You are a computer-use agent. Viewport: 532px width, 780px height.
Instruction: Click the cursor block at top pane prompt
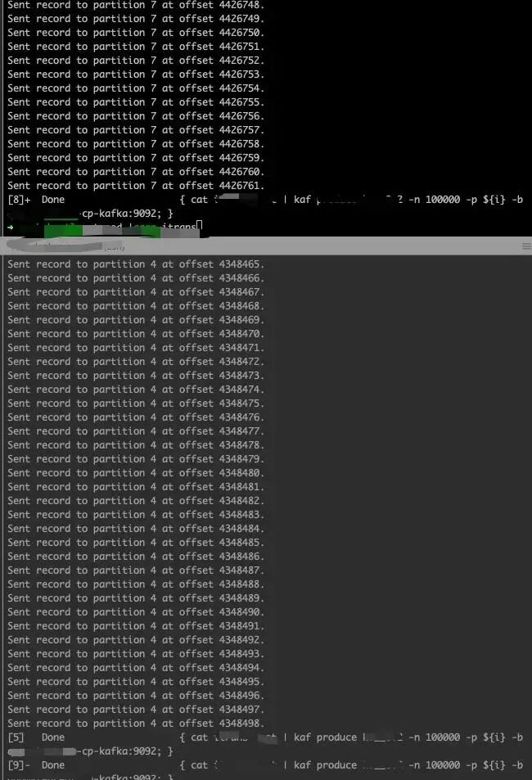tap(199, 227)
